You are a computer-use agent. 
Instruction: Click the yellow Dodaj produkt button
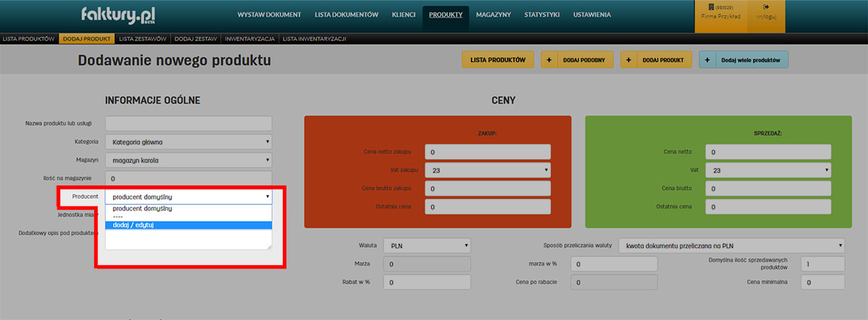pyautogui.click(x=656, y=60)
